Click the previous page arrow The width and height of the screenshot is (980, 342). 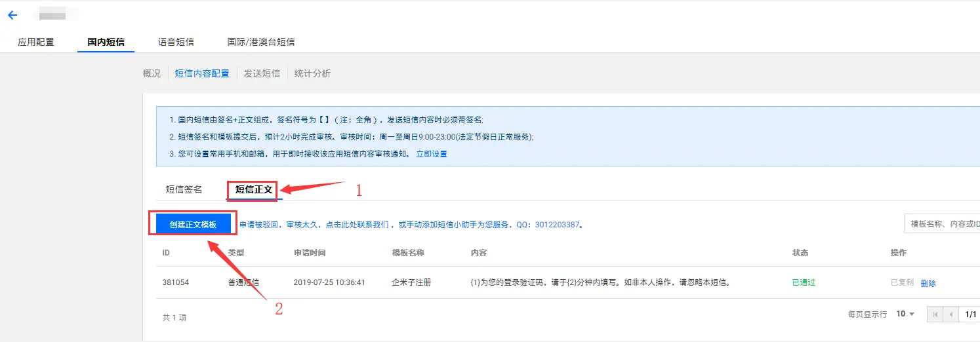[x=950, y=314]
